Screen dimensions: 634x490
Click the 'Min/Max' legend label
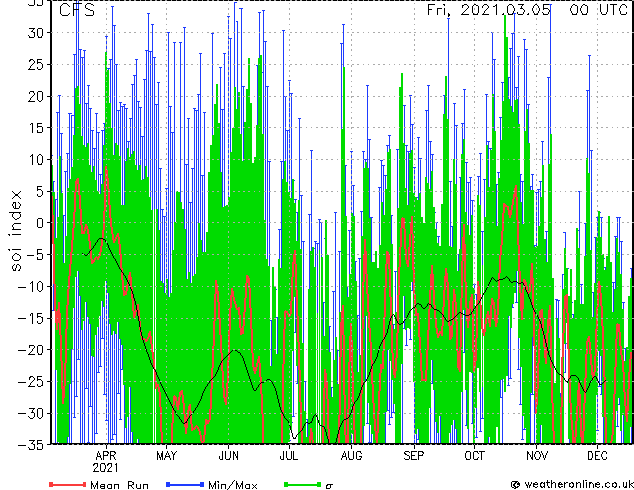tap(233, 485)
